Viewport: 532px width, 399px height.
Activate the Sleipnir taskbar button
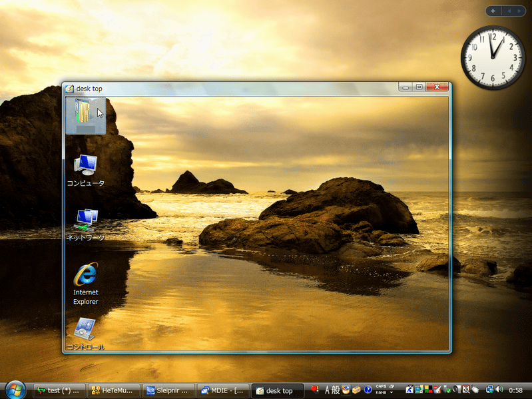(x=170, y=390)
